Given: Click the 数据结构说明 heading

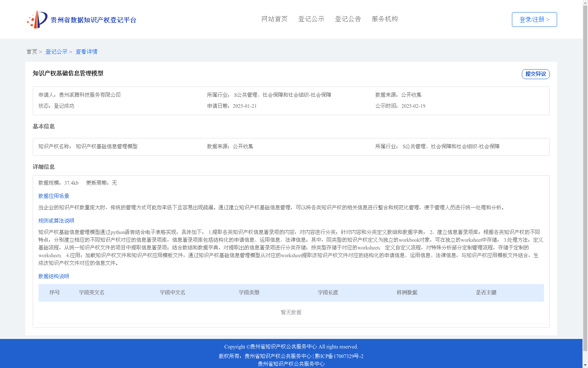Looking at the screenshot, I should point(54,276).
